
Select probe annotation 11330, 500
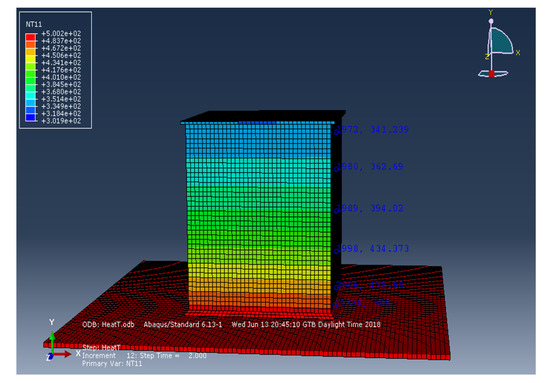point(363,302)
